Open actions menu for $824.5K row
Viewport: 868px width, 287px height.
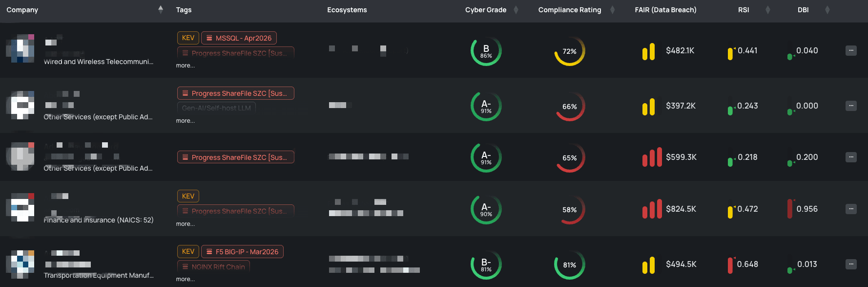point(851,209)
